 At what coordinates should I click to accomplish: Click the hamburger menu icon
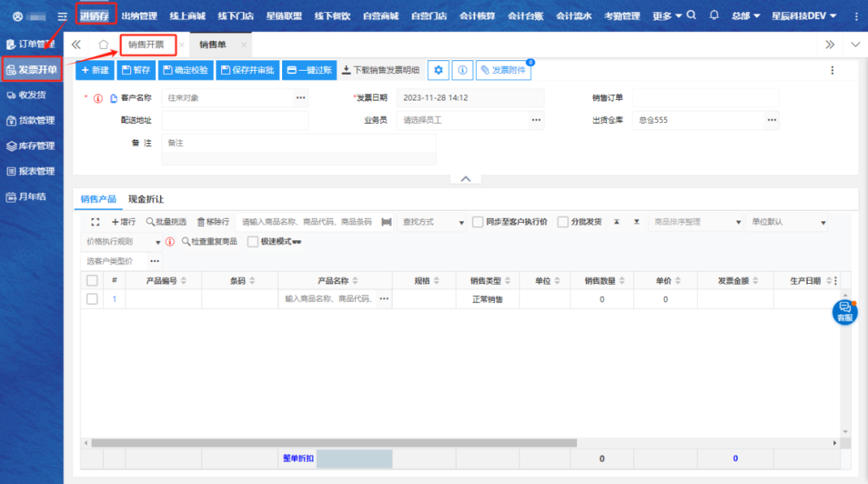[x=62, y=16]
